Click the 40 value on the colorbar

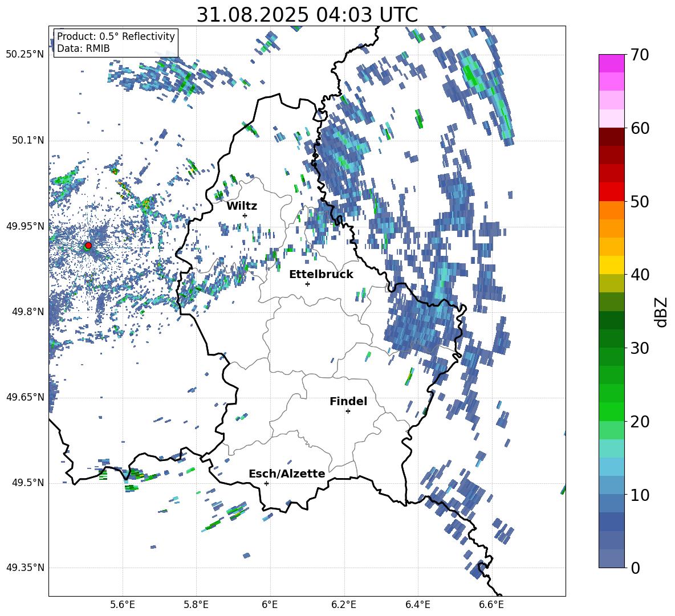(640, 275)
